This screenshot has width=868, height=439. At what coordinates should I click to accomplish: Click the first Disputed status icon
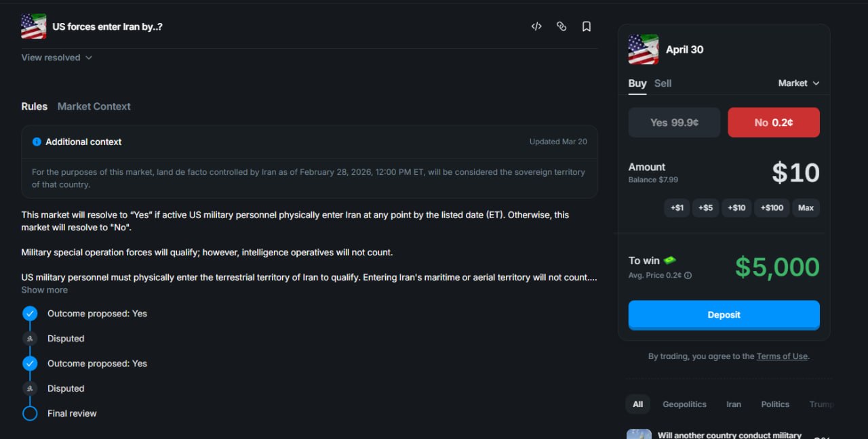click(x=30, y=339)
